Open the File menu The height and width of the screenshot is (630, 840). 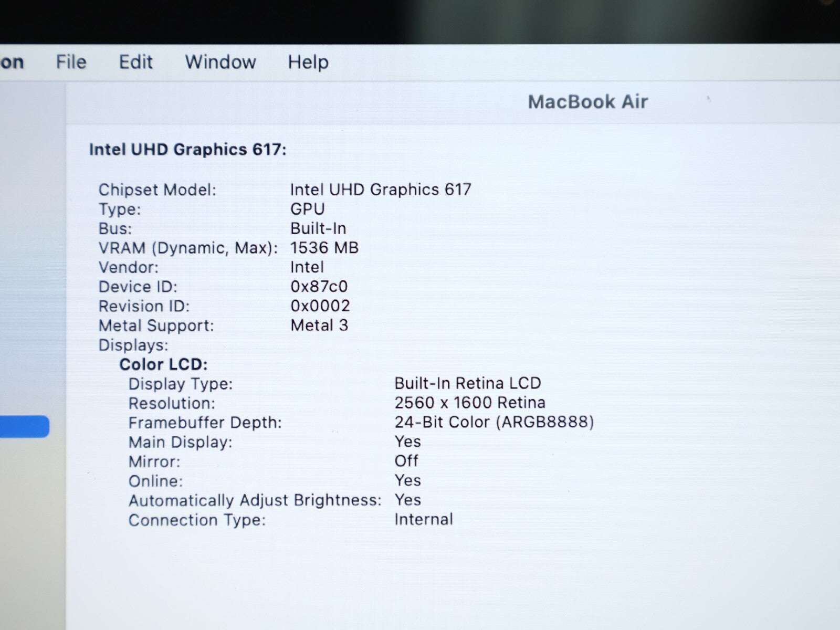pos(71,62)
